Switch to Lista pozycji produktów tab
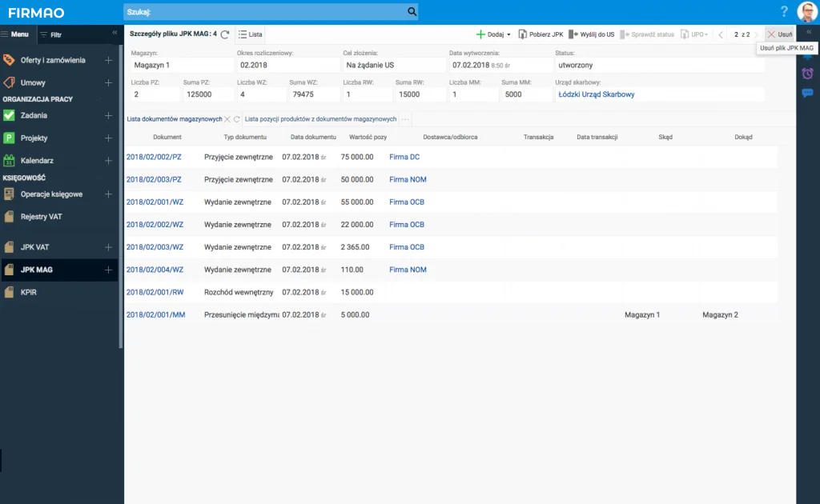 coord(320,119)
